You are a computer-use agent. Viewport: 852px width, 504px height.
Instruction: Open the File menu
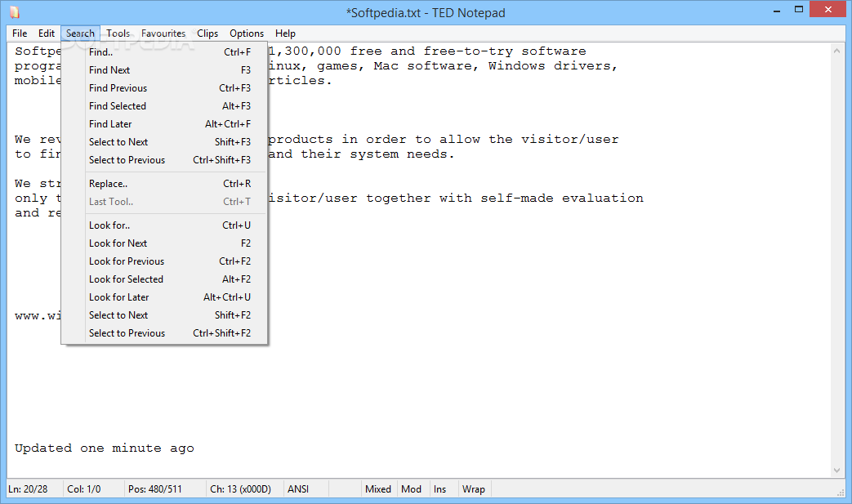click(x=20, y=33)
